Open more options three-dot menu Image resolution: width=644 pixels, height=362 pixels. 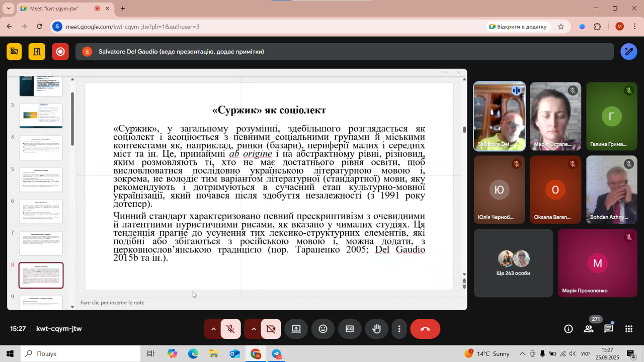(399, 329)
